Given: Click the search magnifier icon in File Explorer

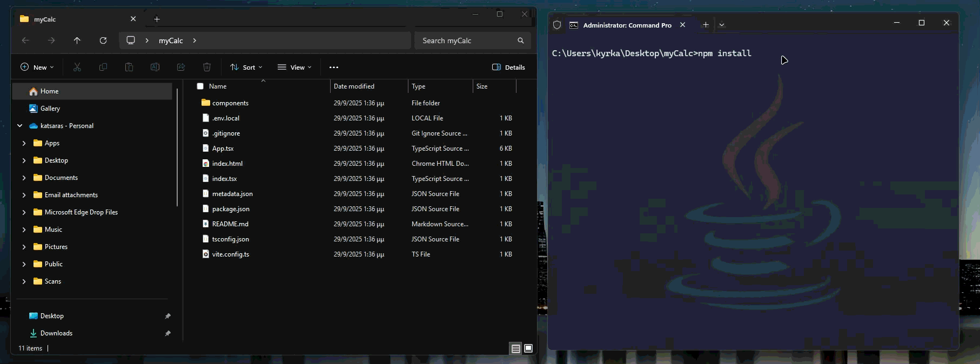Looking at the screenshot, I should 521,41.
